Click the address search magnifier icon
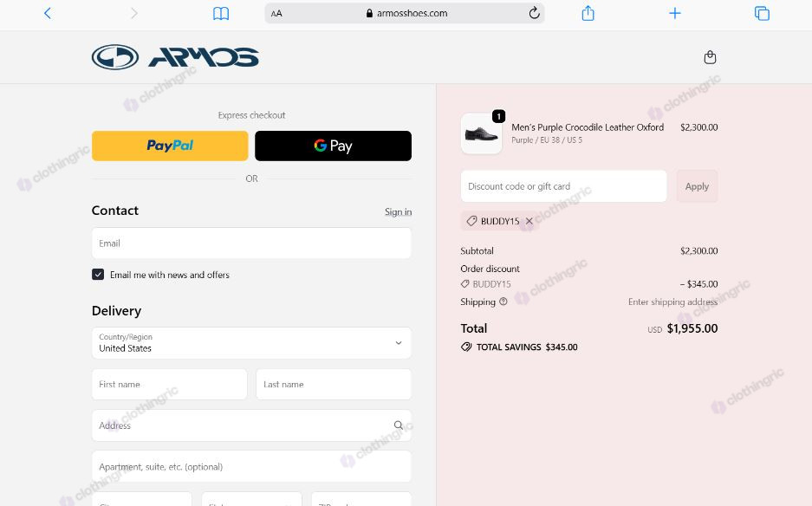The width and height of the screenshot is (812, 506). coord(399,425)
